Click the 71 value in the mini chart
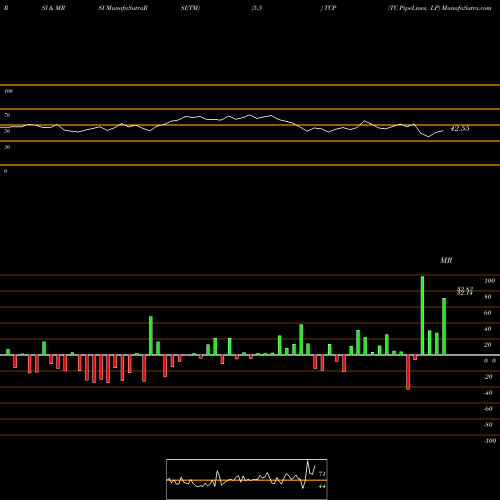Screen dimensions: 500x500 point(322,474)
